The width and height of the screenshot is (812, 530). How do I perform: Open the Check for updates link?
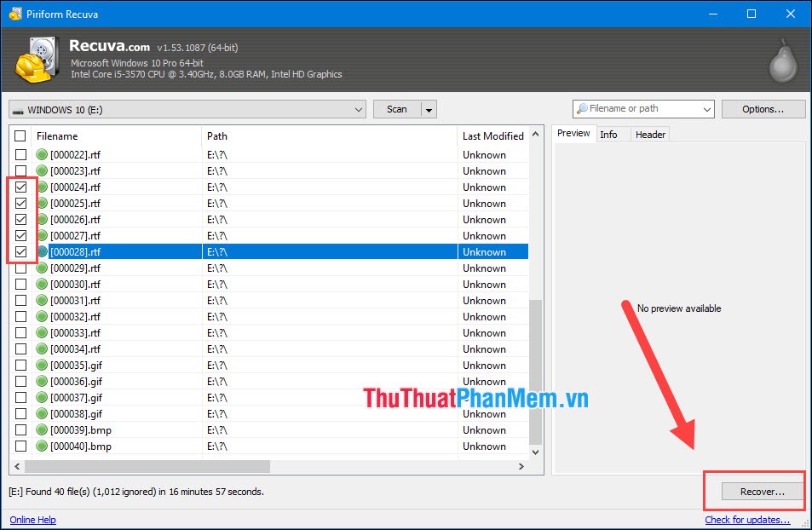(x=747, y=520)
